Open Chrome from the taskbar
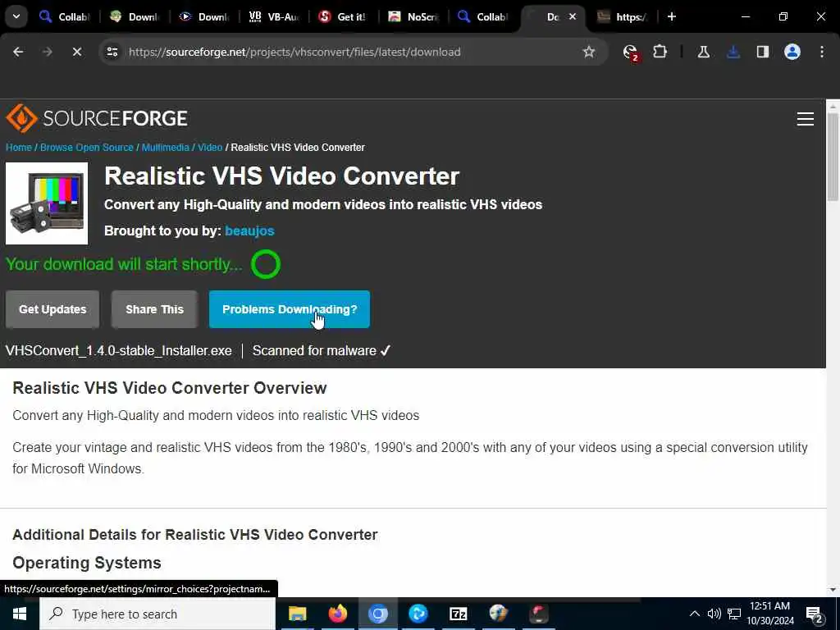Image resolution: width=840 pixels, height=630 pixels. click(x=377, y=614)
